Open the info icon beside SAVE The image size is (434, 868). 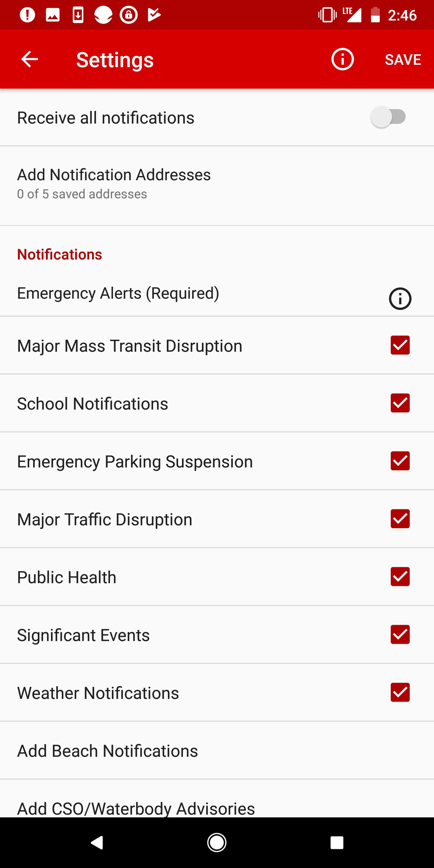coord(342,59)
